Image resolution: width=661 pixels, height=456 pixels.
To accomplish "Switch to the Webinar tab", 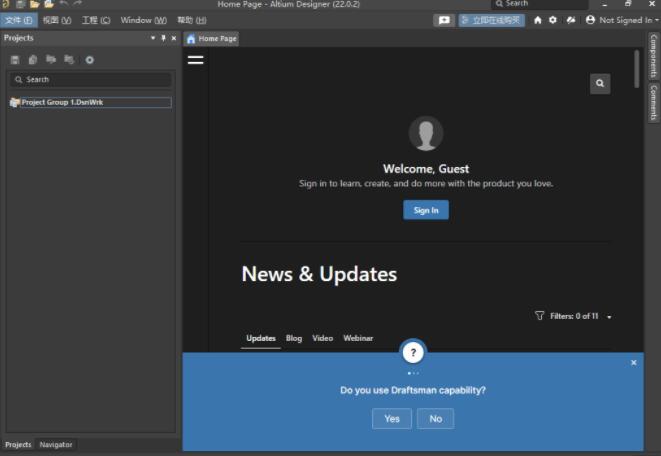I will (358, 338).
